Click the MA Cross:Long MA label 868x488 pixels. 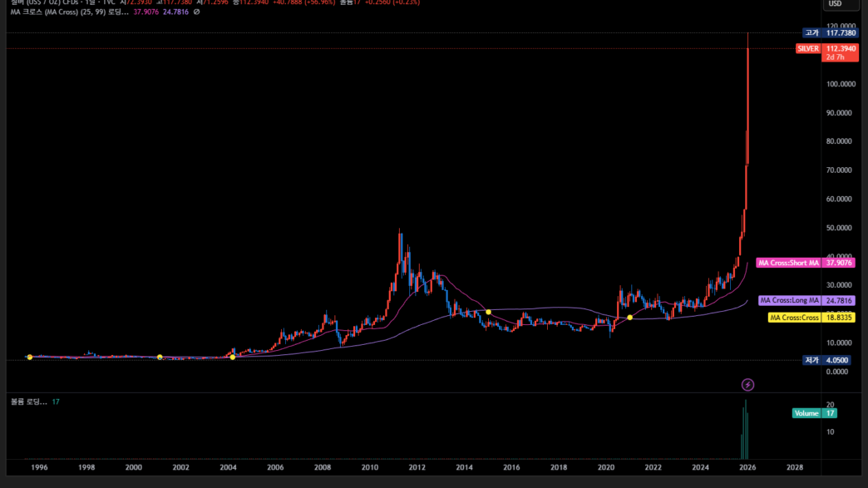coord(790,300)
